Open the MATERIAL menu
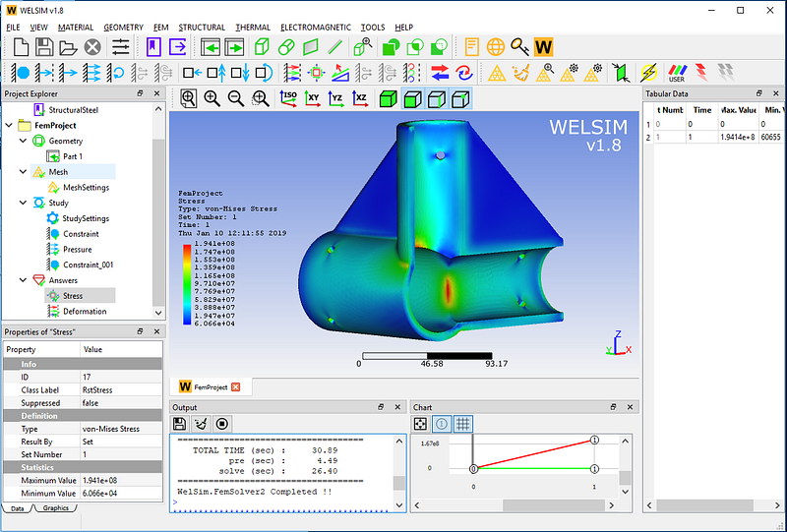 click(76, 28)
